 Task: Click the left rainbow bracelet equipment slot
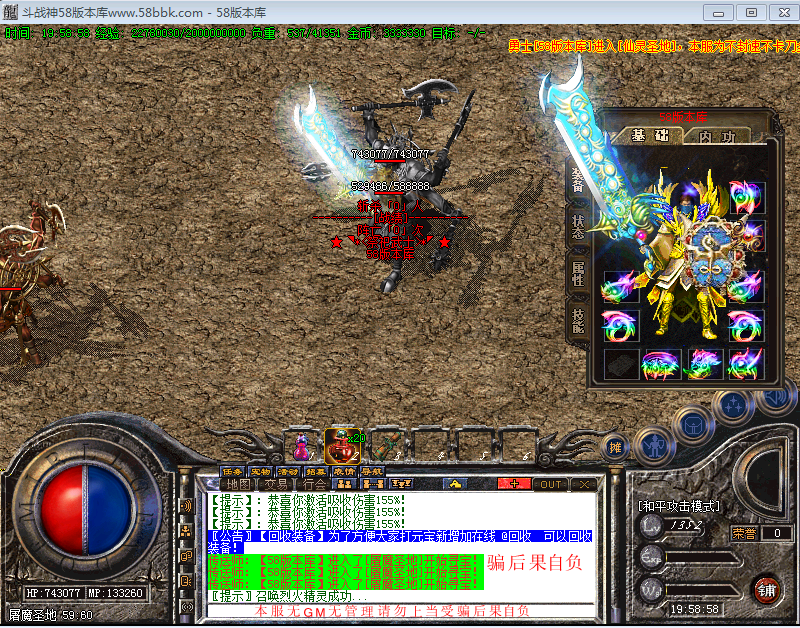click(x=620, y=287)
